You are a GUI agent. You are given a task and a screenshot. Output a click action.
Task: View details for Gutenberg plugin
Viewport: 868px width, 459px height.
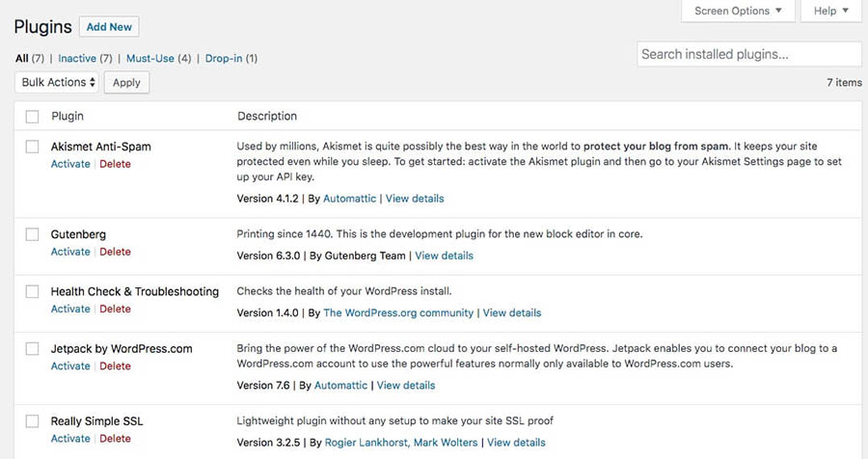444,256
